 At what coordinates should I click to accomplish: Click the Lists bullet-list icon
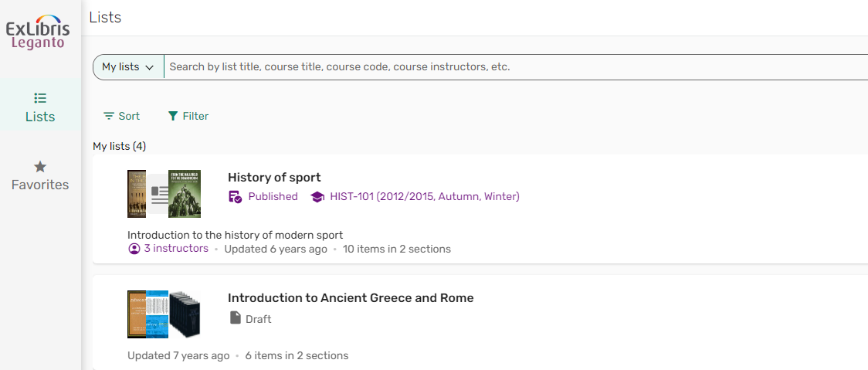point(40,98)
